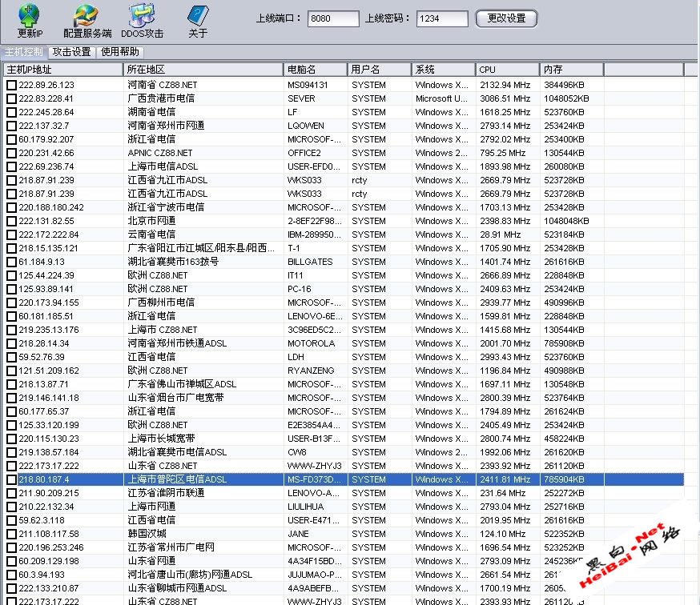Open the 使用帮助 tab
Image resolution: width=700 pixels, height=605 pixels.
pyautogui.click(x=119, y=52)
